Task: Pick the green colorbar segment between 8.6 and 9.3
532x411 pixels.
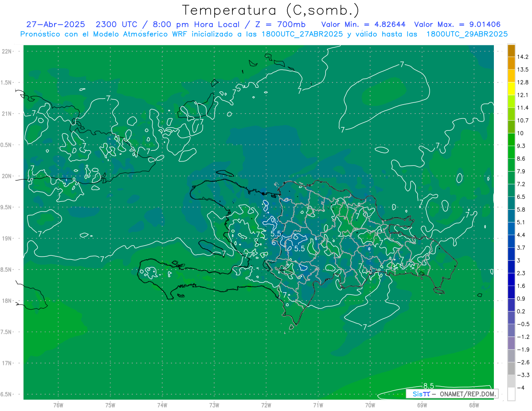Action: [x=511, y=153]
